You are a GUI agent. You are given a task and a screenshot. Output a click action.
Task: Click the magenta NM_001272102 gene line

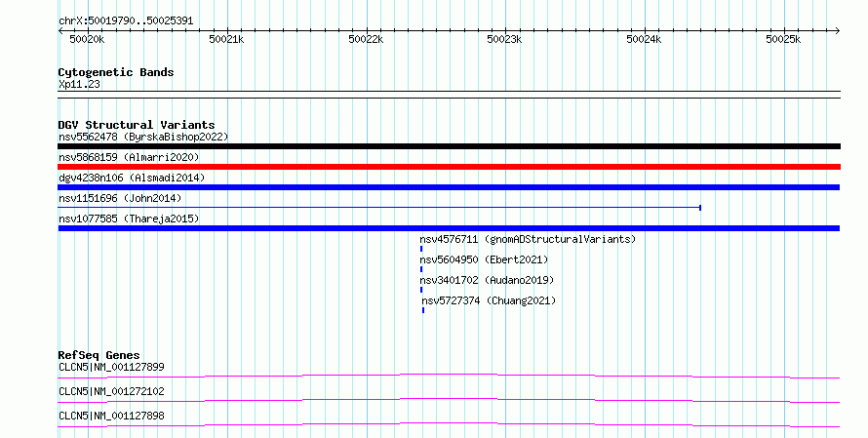tap(449, 400)
